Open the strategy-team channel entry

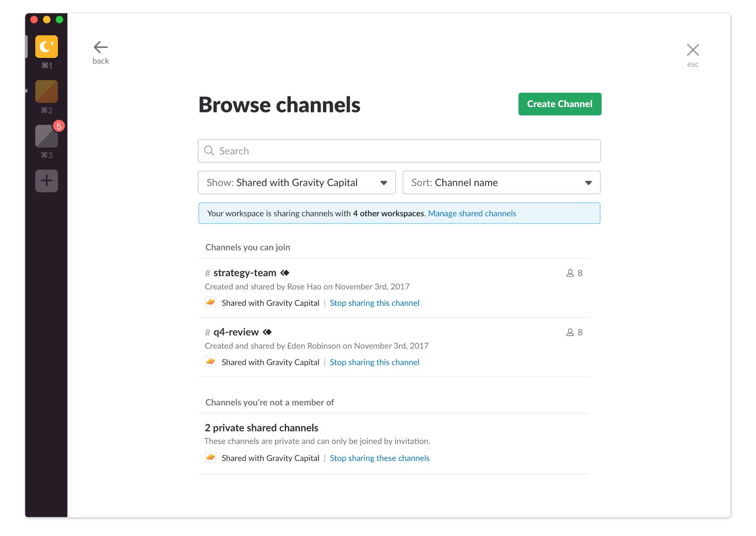click(245, 273)
